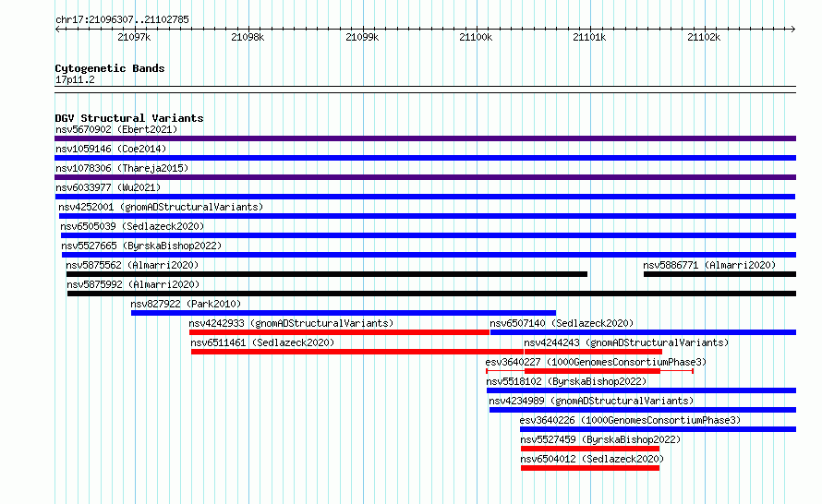Select the purple bar for nsv5670902
Screen dimensions: 822x504
pyautogui.click(x=425, y=138)
